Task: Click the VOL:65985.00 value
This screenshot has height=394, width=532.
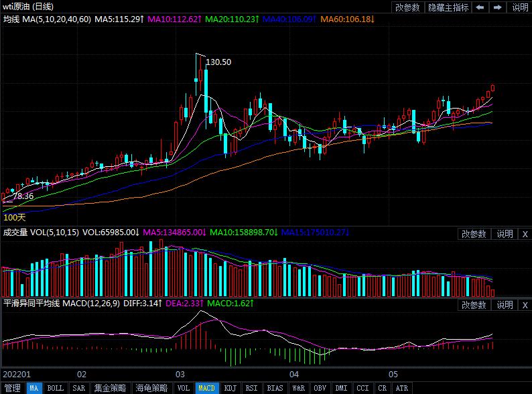Action: tap(111, 233)
